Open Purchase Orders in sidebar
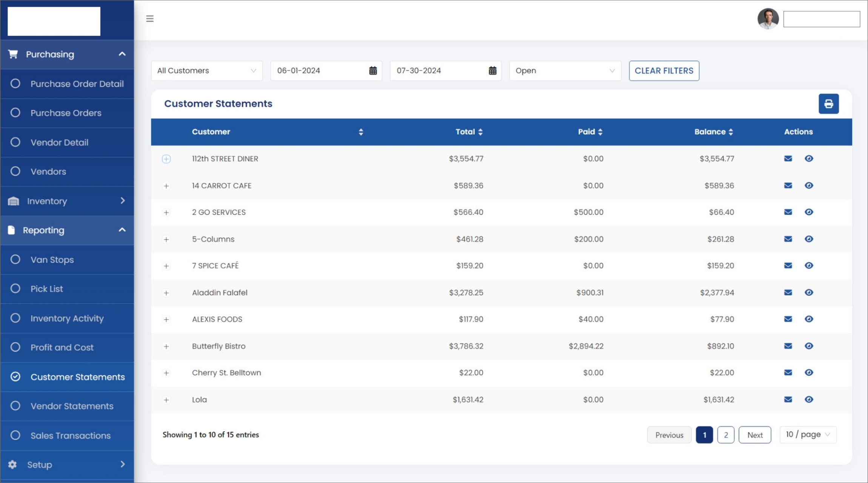 click(x=67, y=113)
